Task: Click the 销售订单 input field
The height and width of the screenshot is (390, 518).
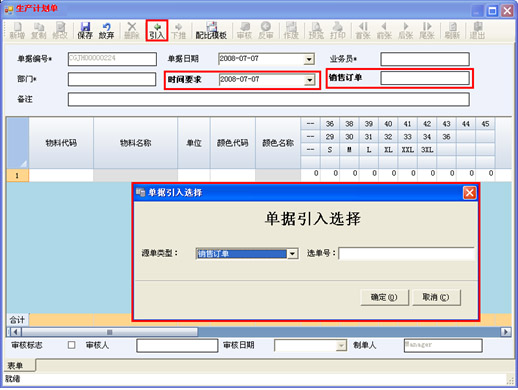Action: click(425, 78)
